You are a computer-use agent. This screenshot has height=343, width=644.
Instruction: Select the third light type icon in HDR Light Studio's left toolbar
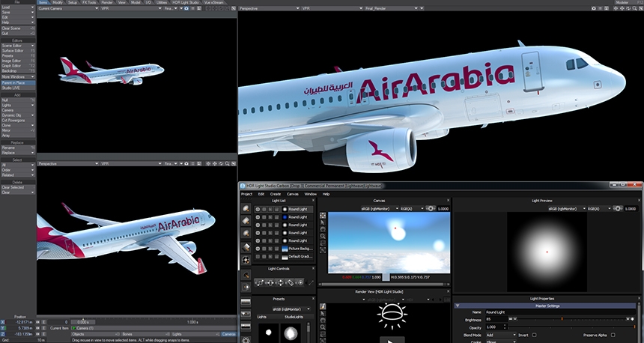point(246,233)
